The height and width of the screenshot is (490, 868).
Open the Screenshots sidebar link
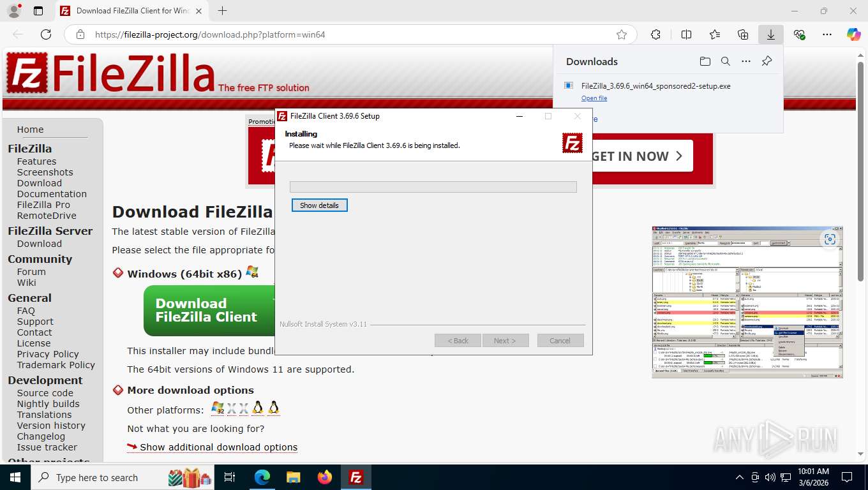[x=45, y=172]
